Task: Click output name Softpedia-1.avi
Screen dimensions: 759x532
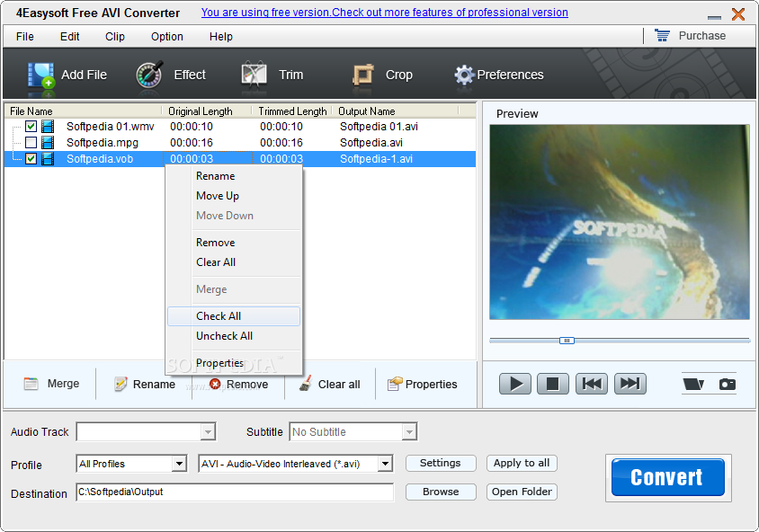Action: pyautogui.click(x=376, y=159)
